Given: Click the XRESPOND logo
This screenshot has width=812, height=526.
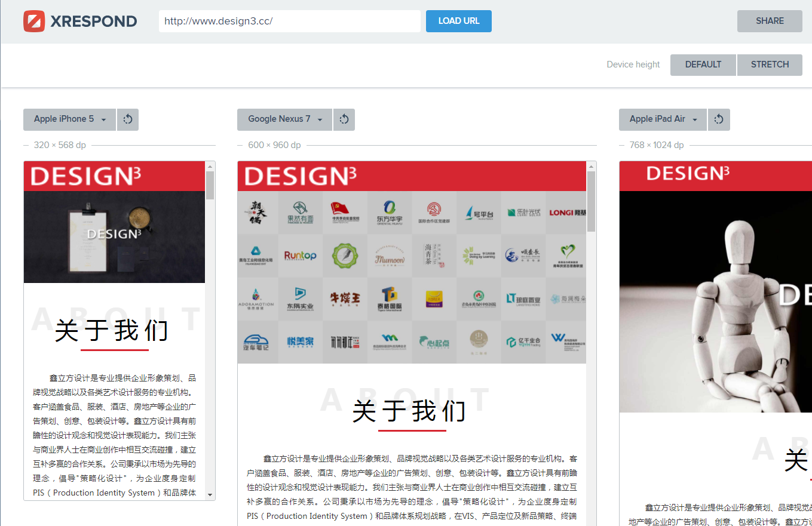Looking at the screenshot, I should 80,21.
